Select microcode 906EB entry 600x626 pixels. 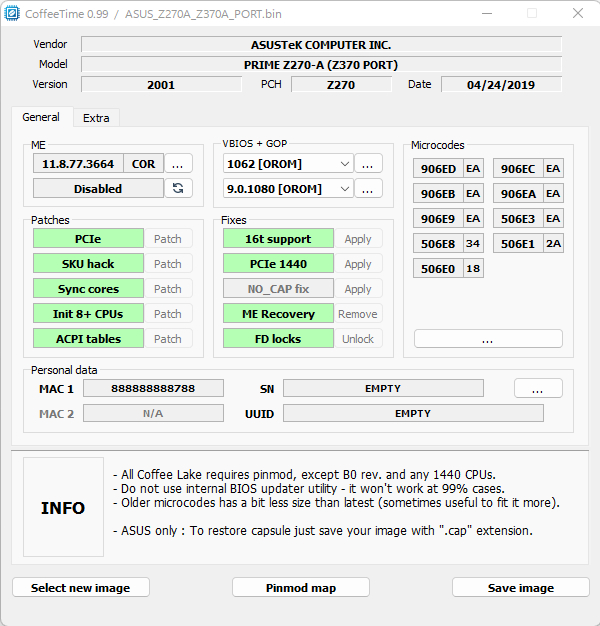(x=448, y=194)
